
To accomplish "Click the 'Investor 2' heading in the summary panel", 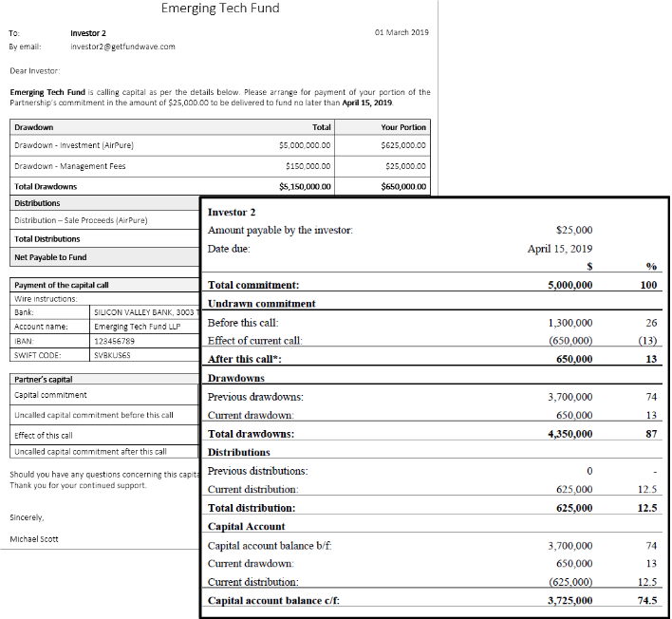I will point(232,213).
